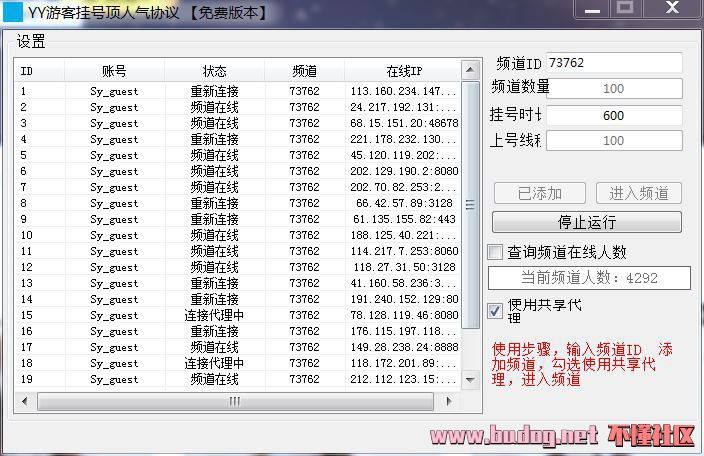Click the 已添加 button
The width and height of the screenshot is (704, 456).
540,193
